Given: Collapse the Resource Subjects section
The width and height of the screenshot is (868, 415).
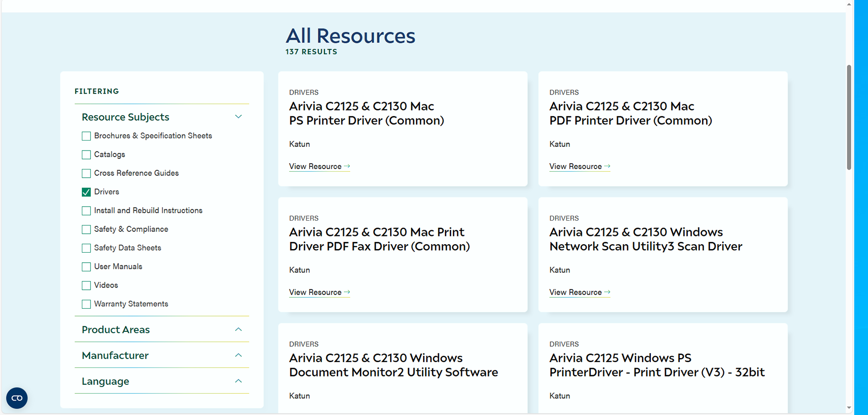Looking at the screenshot, I should tap(238, 116).
